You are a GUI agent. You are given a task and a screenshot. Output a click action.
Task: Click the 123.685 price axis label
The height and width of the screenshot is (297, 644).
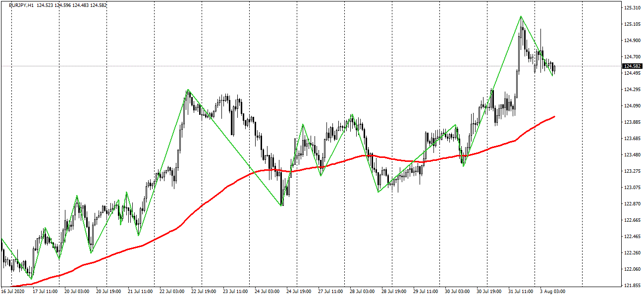(633, 139)
